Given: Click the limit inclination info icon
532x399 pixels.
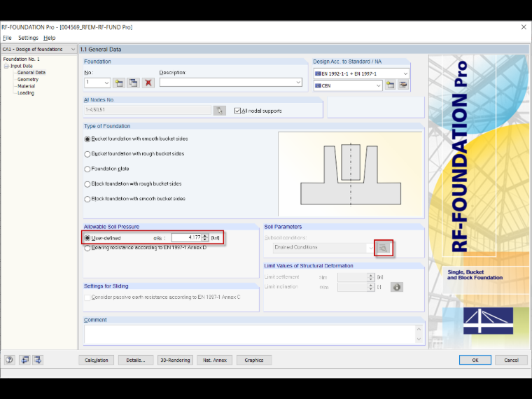Looking at the screenshot, I should 397,287.
